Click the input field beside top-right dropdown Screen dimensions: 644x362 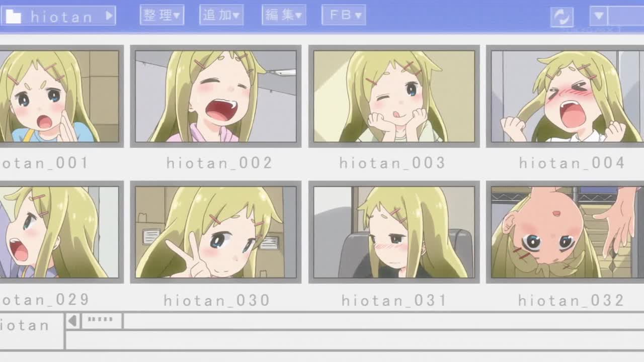(626, 16)
